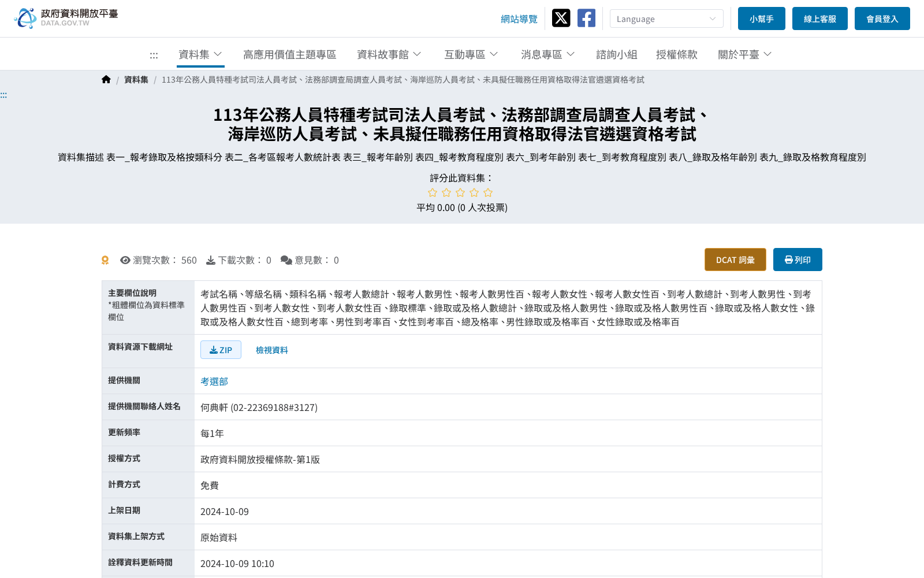Go to home via breadcrumb house icon
The height and width of the screenshot is (578, 924).
[106, 80]
